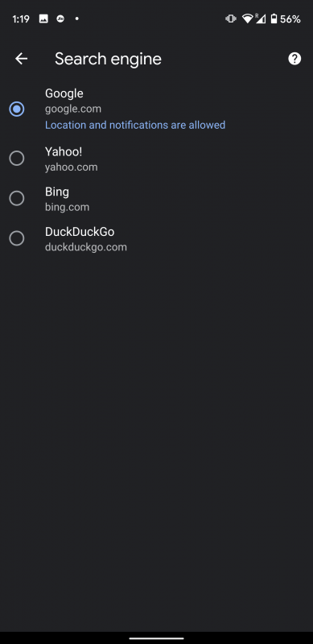Tap the Jio notification icon

(x=60, y=19)
